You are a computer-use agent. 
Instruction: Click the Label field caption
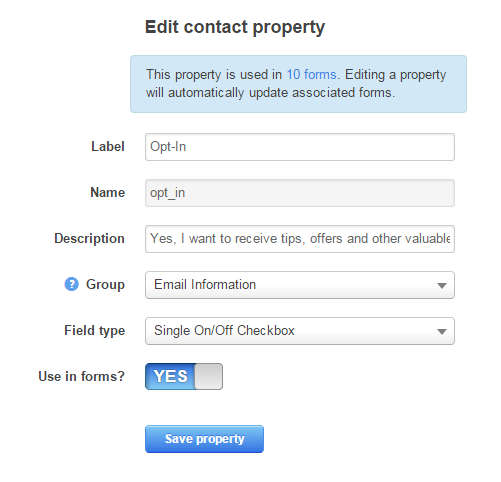coord(108,147)
